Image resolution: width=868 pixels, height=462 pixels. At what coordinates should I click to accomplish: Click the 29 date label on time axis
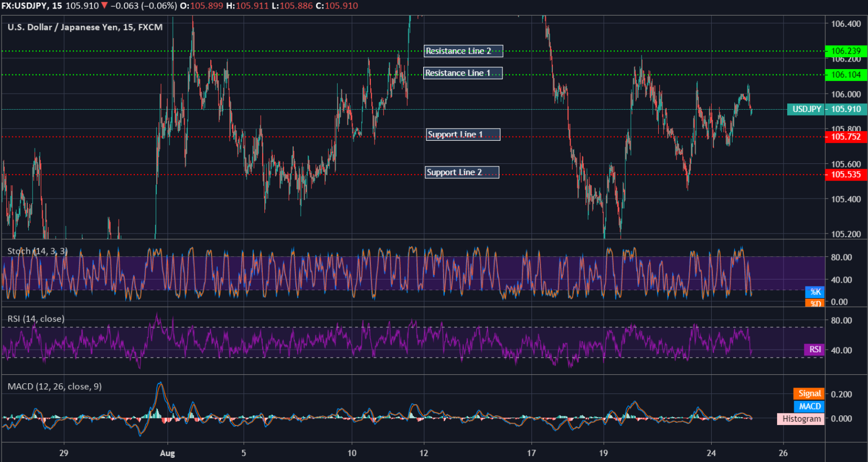[64, 453]
